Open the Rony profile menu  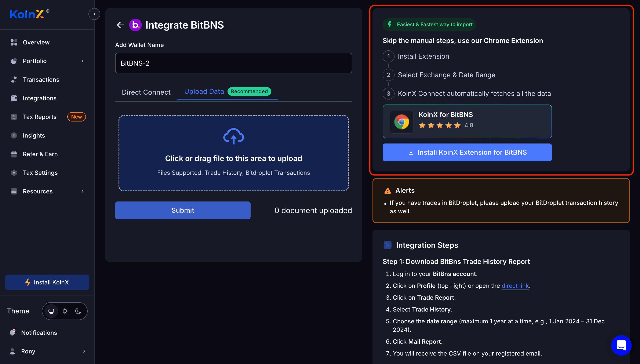tap(47, 351)
